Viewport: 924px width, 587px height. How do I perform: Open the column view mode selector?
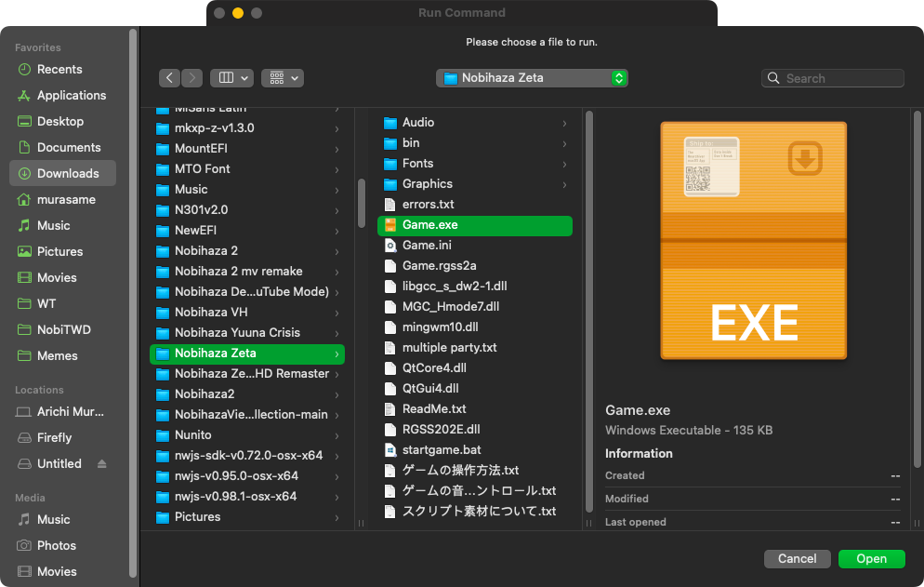pos(231,78)
